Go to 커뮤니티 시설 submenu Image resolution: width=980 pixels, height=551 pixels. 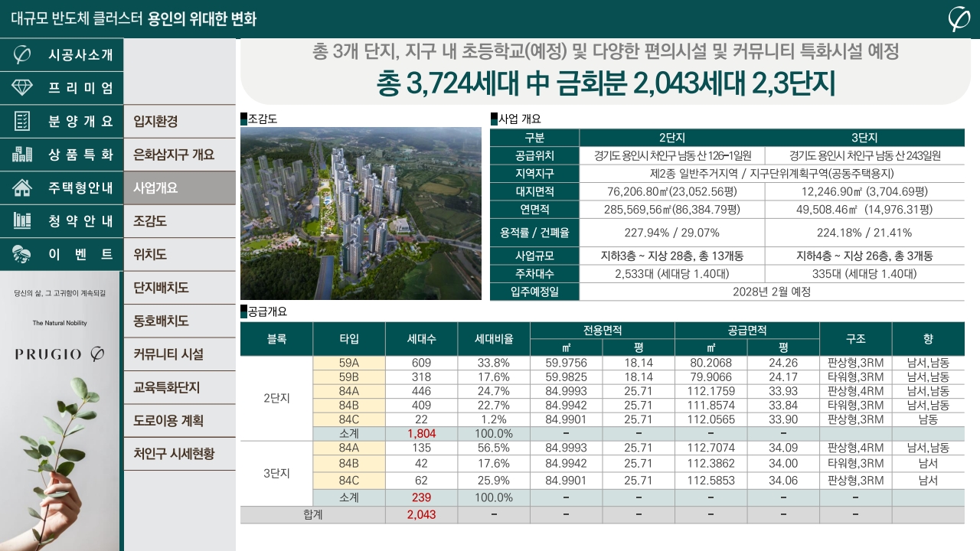[179, 354]
